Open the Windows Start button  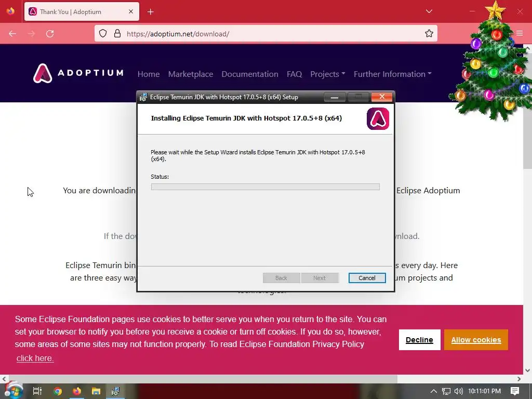13,391
